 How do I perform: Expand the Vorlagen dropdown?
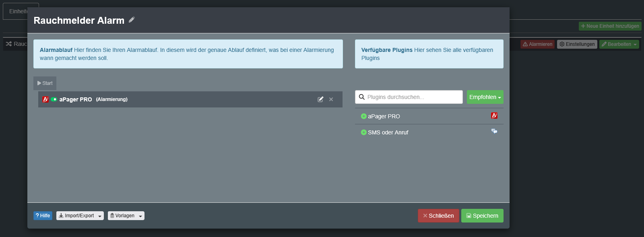(126, 216)
